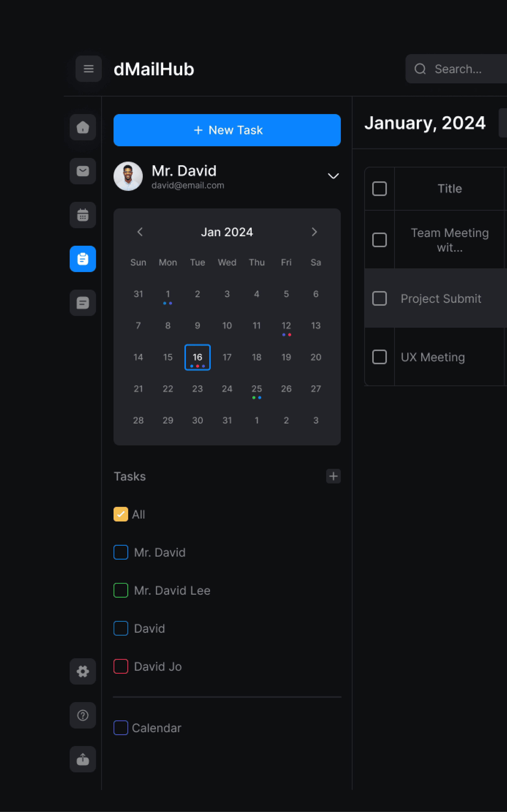The width and height of the screenshot is (507, 812).
Task: Open Settings gear in sidebar
Action: 83,671
